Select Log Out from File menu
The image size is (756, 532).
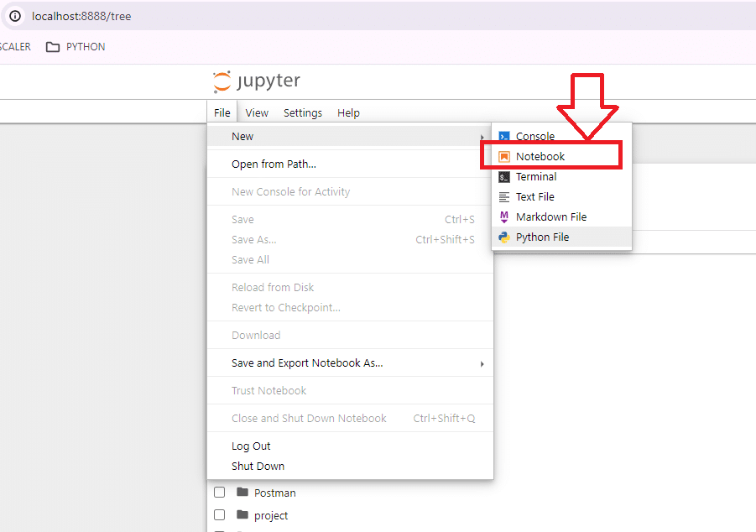click(350, 446)
